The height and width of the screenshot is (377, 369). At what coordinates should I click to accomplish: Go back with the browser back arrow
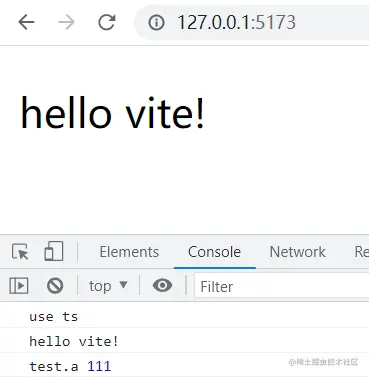26,22
